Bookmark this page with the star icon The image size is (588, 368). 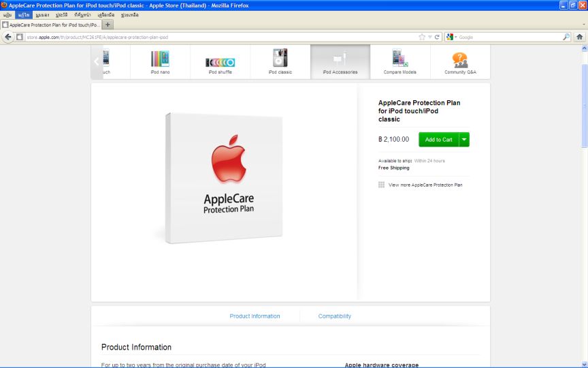point(422,37)
